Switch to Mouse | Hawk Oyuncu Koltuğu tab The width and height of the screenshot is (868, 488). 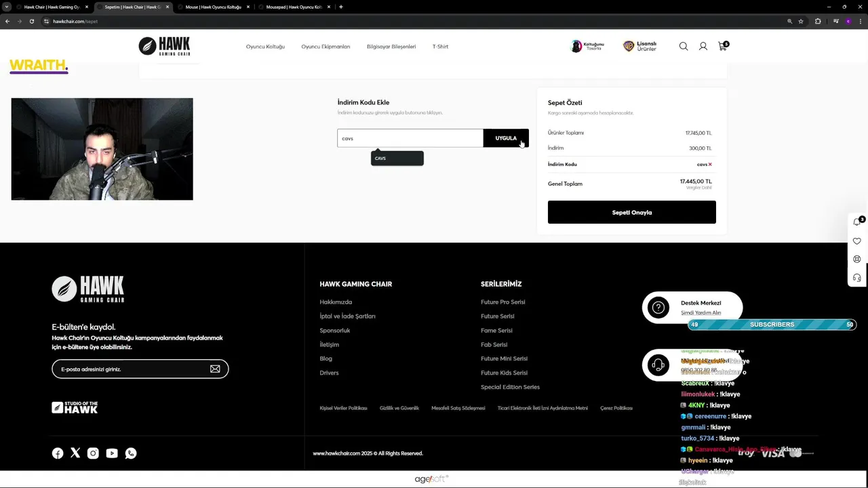[213, 7]
